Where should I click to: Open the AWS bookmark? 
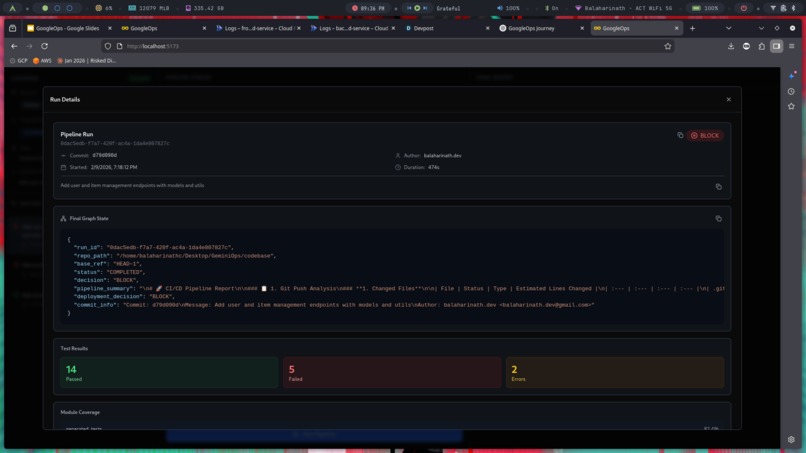[42, 61]
